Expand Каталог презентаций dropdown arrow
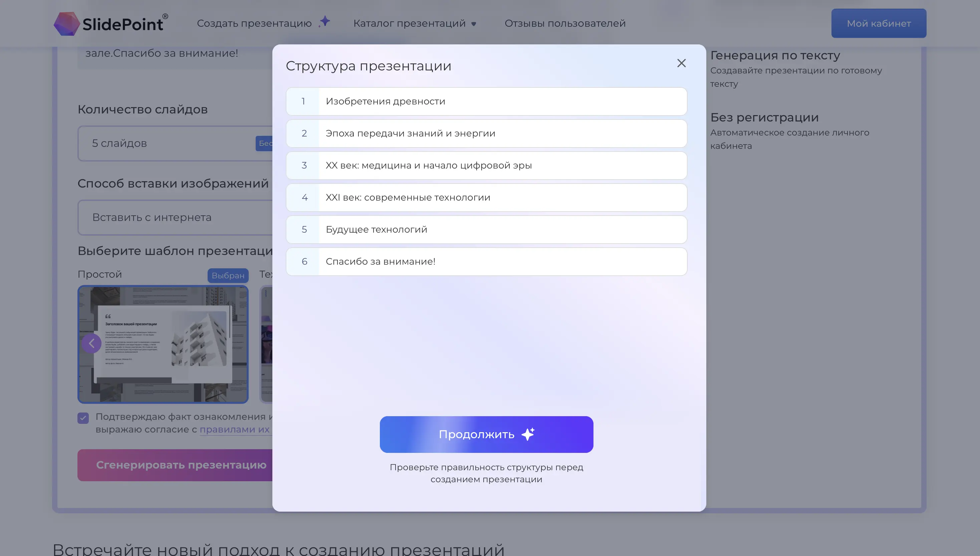The image size is (980, 556). [x=474, y=24]
